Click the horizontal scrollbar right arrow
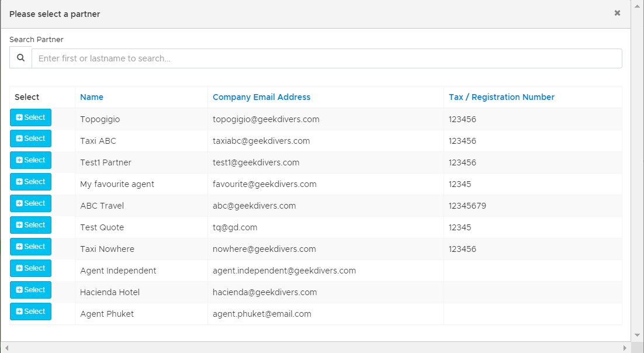This screenshot has height=353, width=644. coord(625,348)
